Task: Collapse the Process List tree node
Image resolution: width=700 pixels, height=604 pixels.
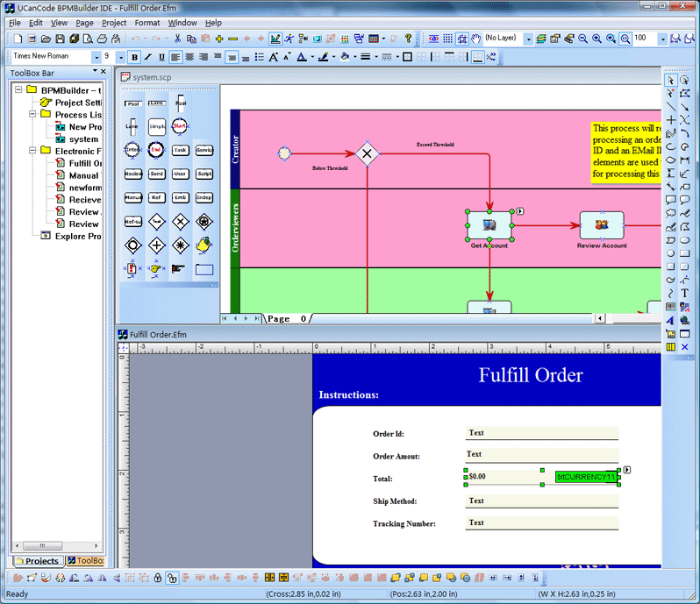Action: coord(32,115)
